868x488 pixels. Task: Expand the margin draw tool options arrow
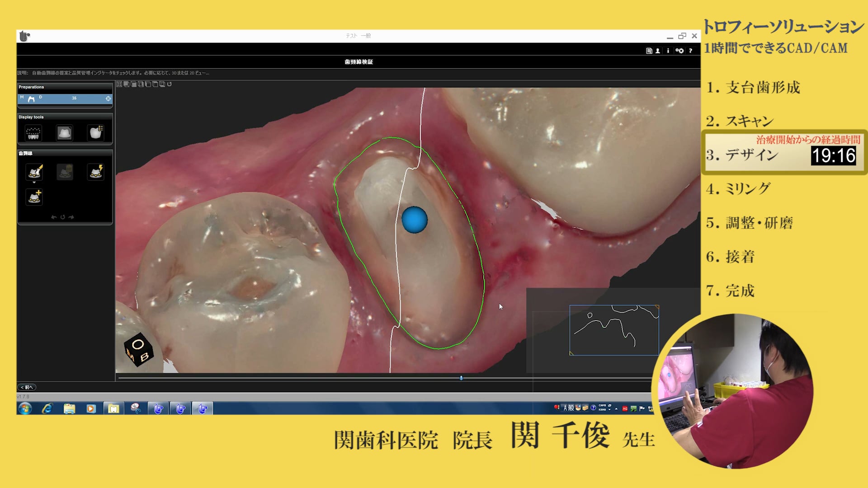tap(34, 183)
